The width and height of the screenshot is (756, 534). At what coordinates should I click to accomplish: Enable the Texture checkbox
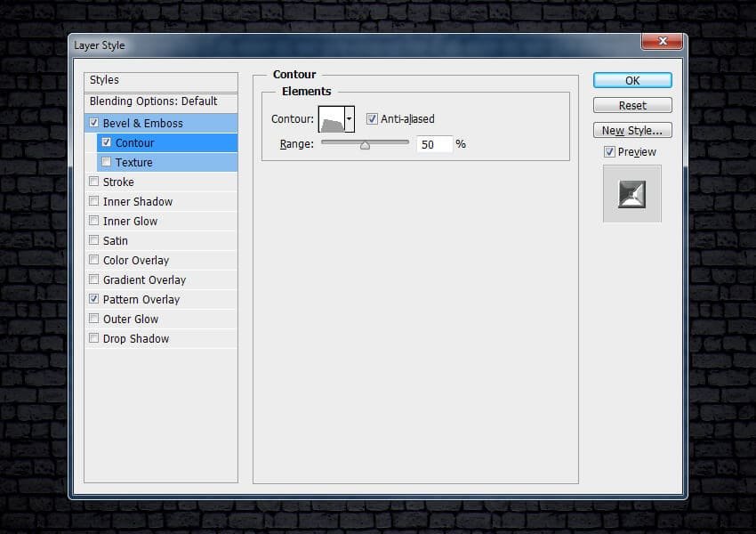tap(107, 162)
